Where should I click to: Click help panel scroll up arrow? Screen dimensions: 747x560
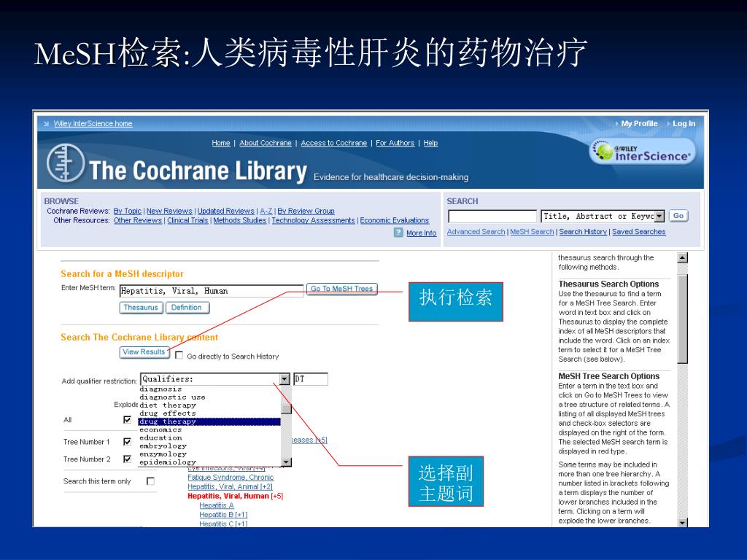pos(683,257)
